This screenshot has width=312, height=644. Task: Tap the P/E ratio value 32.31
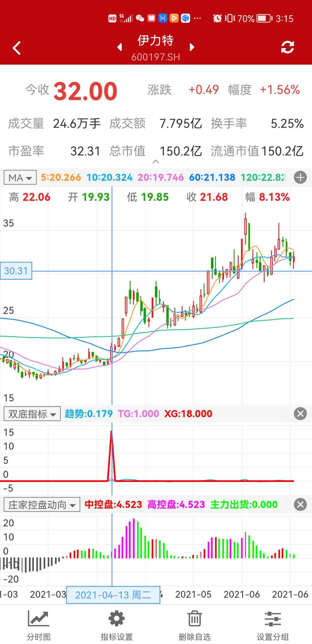coord(85,151)
